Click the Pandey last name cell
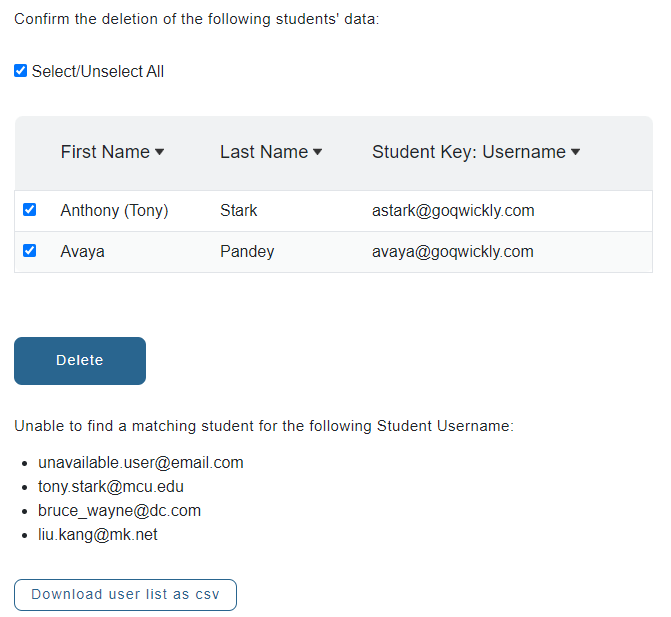The height and width of the screenshot is (617, 671). click(247, 252)
